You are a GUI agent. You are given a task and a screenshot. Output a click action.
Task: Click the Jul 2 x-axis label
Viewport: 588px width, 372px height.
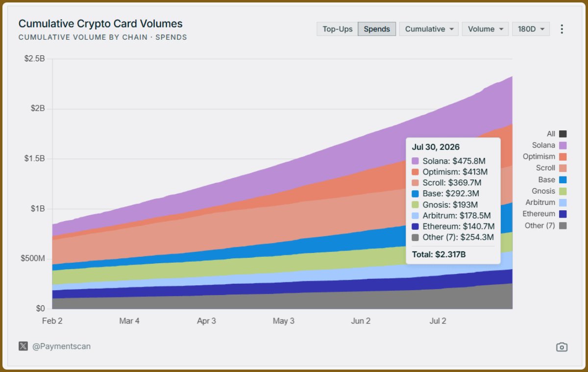438,322
